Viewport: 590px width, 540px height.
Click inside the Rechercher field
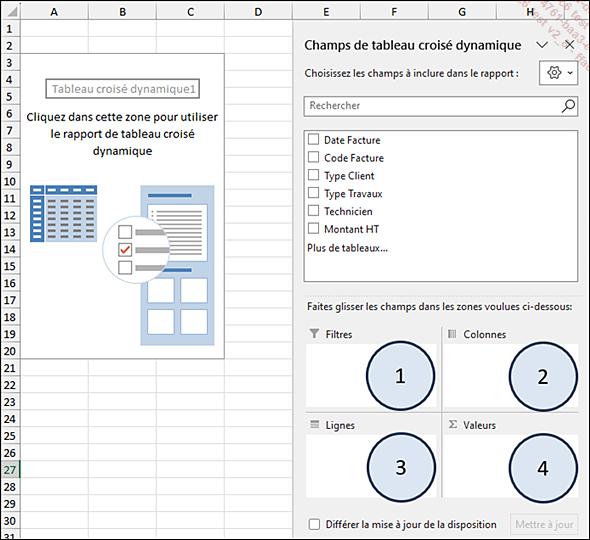(433, 106)
